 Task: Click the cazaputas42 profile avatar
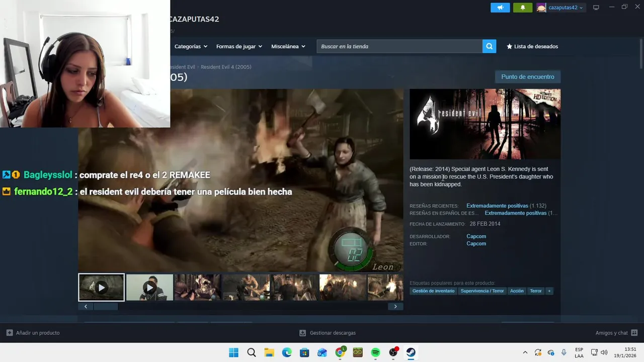(541, 8)
